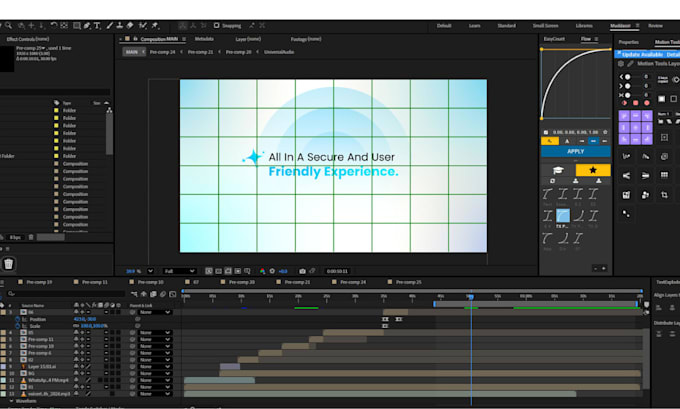Enable the Snapping checkbox
This screenshot has width=680, height=409.
tap(216, 26)
